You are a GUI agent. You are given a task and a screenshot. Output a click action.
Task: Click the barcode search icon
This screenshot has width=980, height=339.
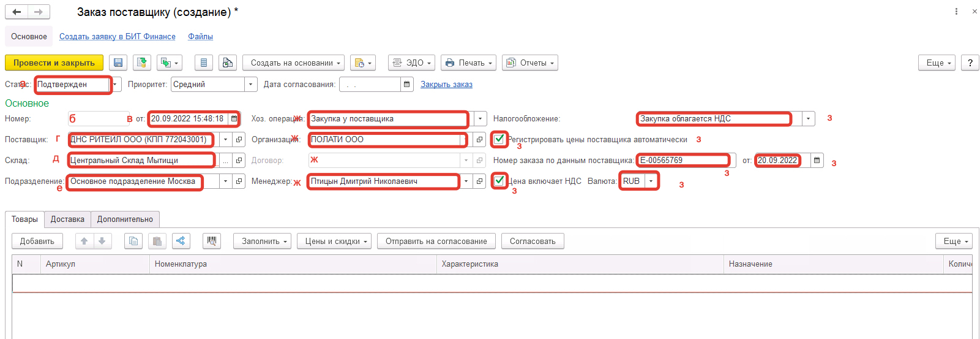point(212,241)
